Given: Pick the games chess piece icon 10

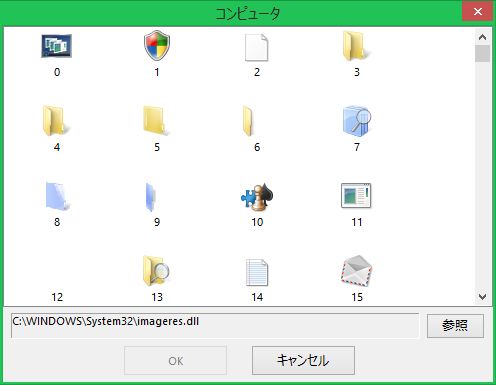Looking at the screenshot, I should (x=257, y=197).
